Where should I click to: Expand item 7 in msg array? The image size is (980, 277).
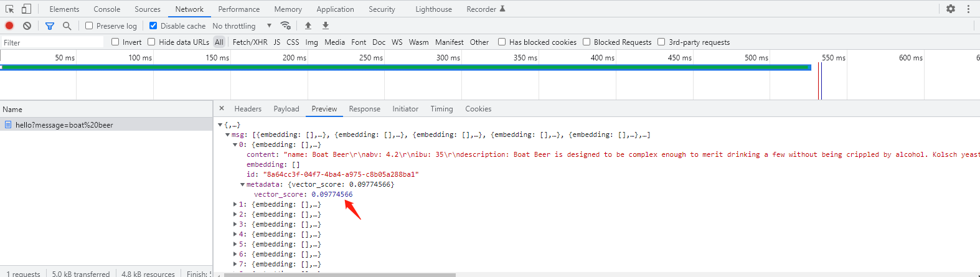point(235,264)
